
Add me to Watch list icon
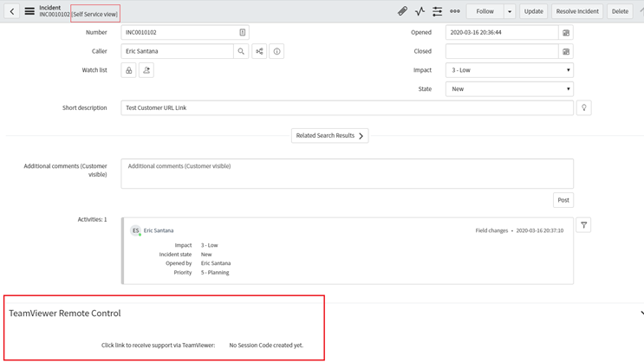click(146, 70)
